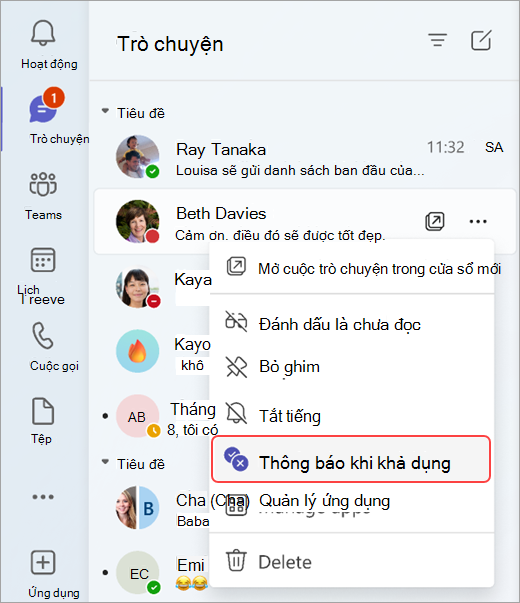Open Trò chuyện chat in sidebar
The image size is (520, 603).
click(x=44, y=109)
